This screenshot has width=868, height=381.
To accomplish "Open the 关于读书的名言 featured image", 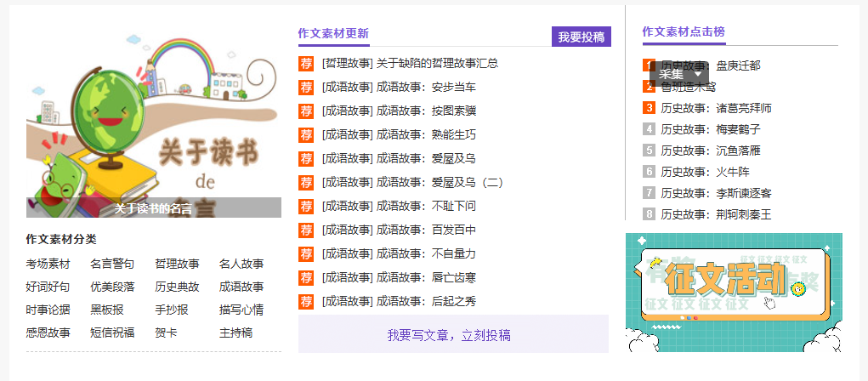I will coord(153,122).
